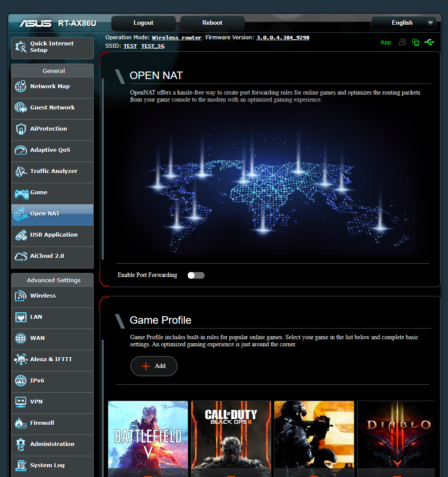Select the Battlefield V game thumbnail
448x477 pixels.
click(148, 438)
